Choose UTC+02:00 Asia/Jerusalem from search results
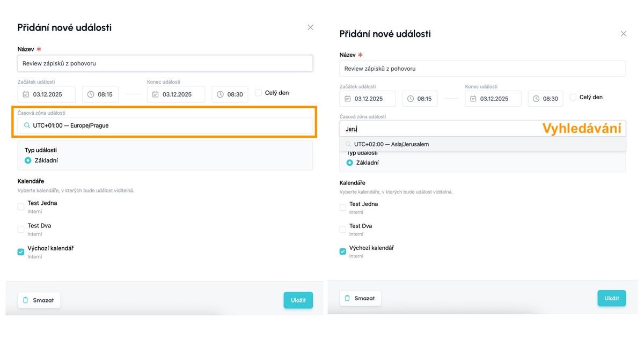 pyautogui.click(x=391, y=144)
